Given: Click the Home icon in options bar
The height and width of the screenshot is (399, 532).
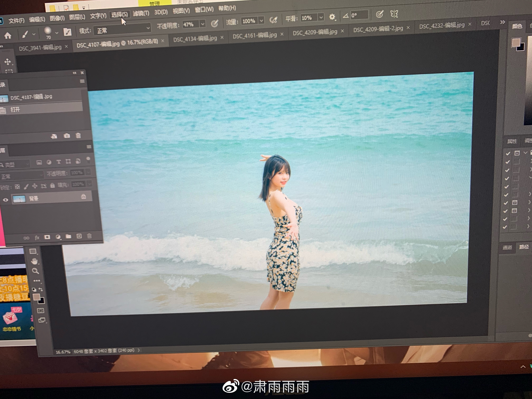Looking at the screenshot, I should pos(8,36).
